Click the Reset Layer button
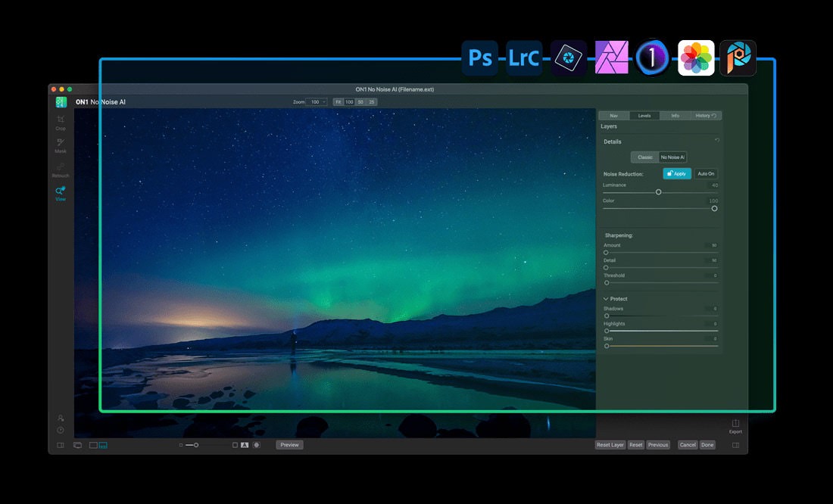The width and height of the screenshot is (833, 504). [610, 445]
